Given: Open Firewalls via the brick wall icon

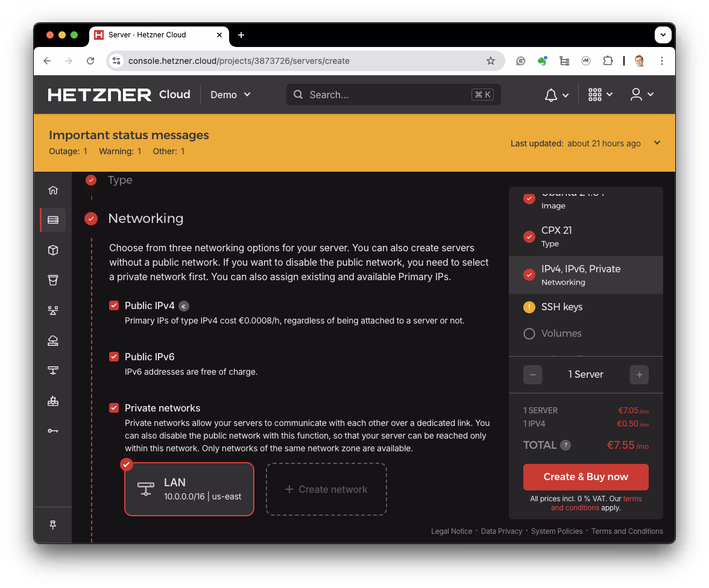Looking at the screenshot, I should (52, 400).
